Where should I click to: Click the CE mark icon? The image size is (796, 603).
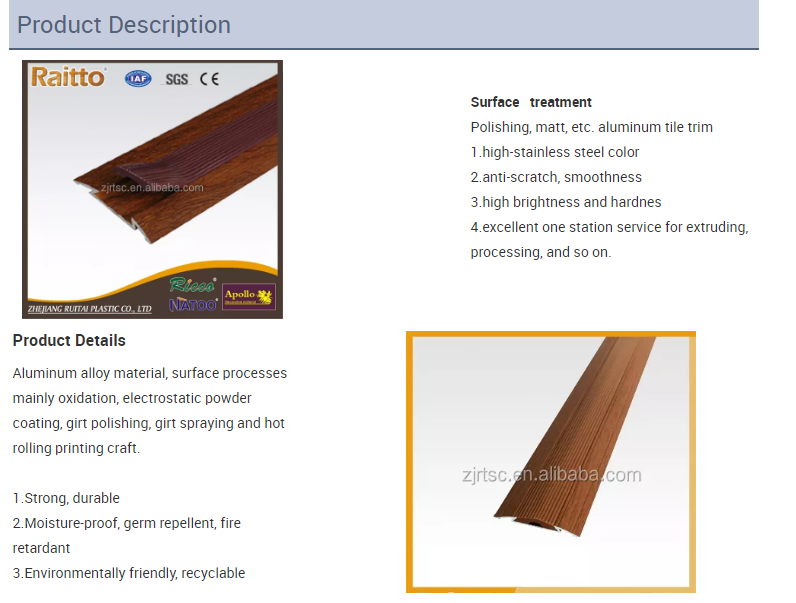tap(209, 79)
